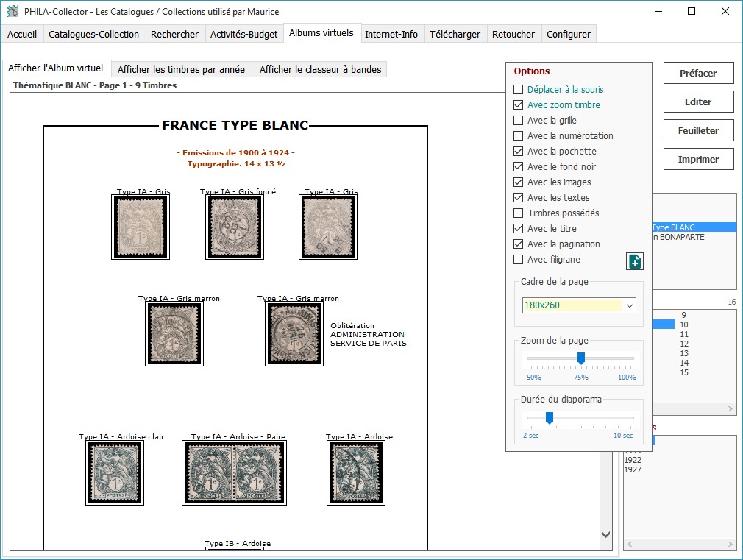Select page number 10 in list

[x=683, y=325]
